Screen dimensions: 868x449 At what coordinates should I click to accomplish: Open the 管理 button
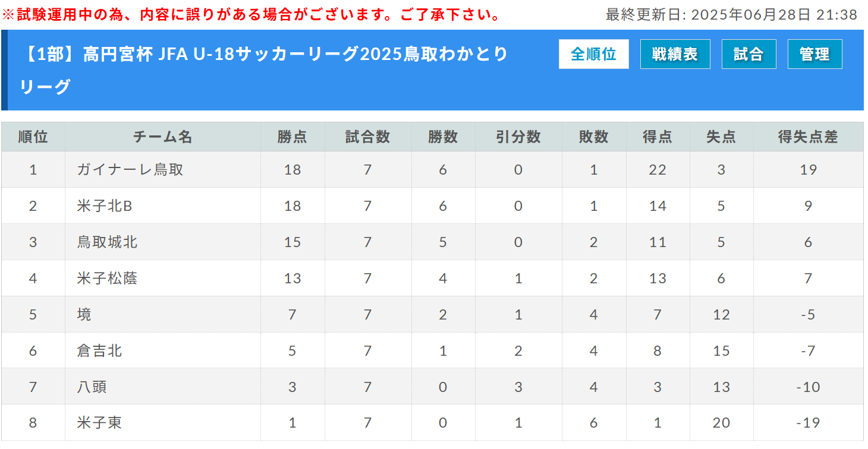pyautogui.click(x=814, y=54)
